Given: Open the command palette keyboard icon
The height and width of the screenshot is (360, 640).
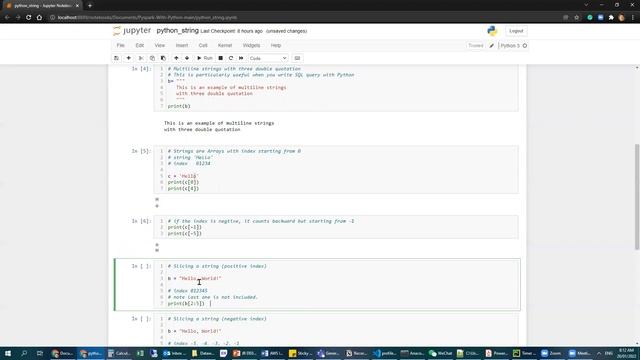Looking at the screenshot, I should (297, 58).
